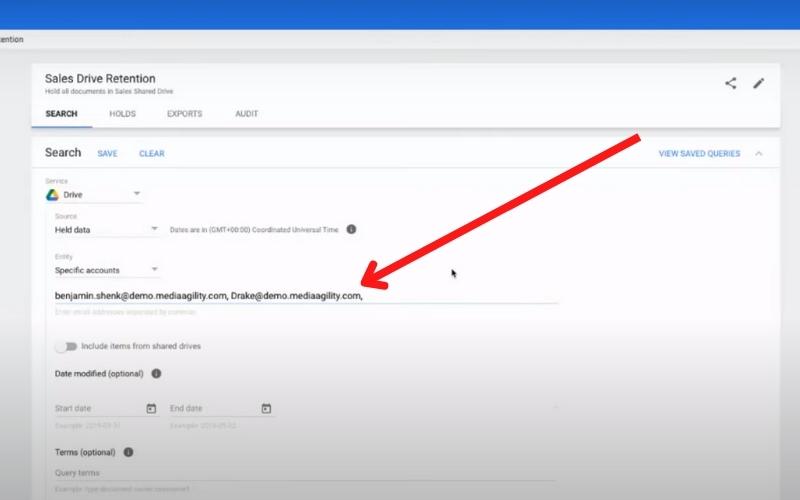Switch to the HOLDS tab
The image size is (800, 500).
(x=122, y=114)
